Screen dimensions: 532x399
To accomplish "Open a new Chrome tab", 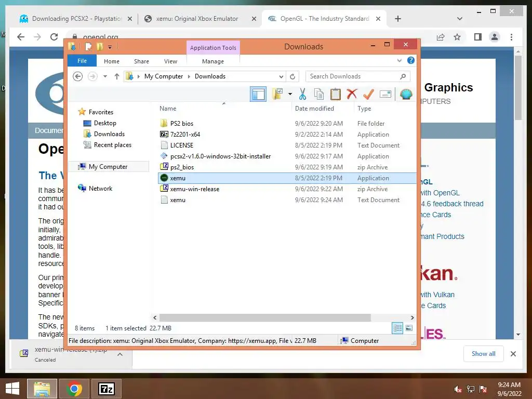I will coord(398,19).
